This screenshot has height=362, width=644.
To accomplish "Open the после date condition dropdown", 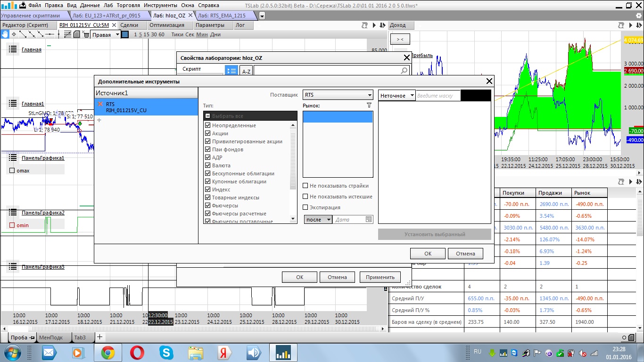I will [x=318, y=220].
